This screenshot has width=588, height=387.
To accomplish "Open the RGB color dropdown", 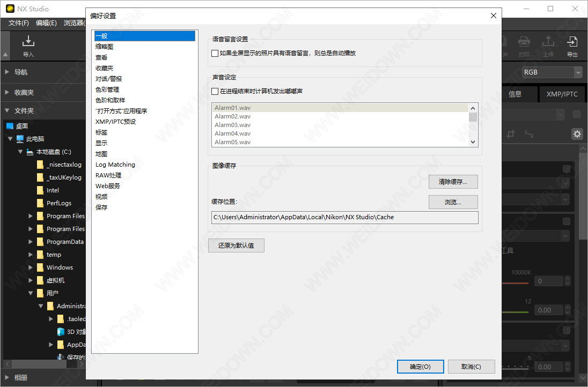I will (553, 72).
